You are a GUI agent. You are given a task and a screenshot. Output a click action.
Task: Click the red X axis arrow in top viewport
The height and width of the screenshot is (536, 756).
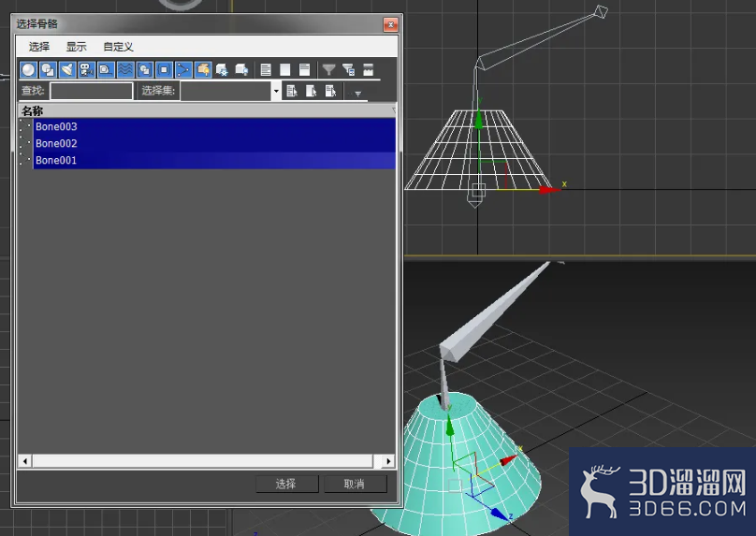coord(549,190)
